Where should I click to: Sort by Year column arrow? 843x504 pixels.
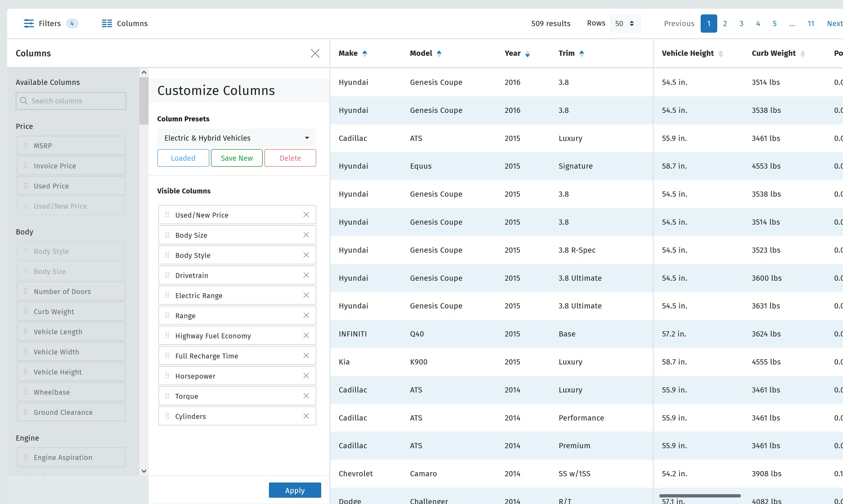[x=527, y=53]
